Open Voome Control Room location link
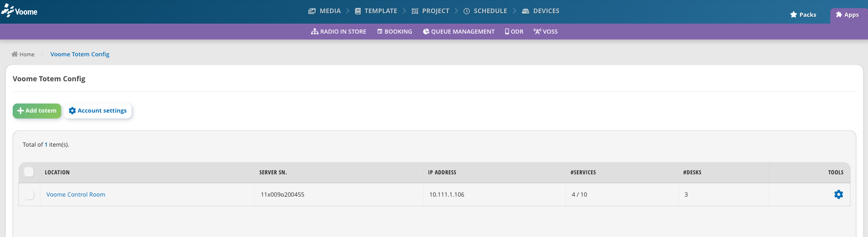This screenshot has height=237, width=868. tap(76, 194)
